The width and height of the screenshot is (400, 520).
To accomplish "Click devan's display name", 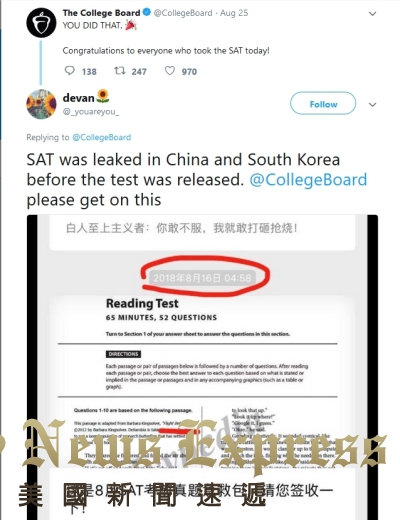I will 79,98.
